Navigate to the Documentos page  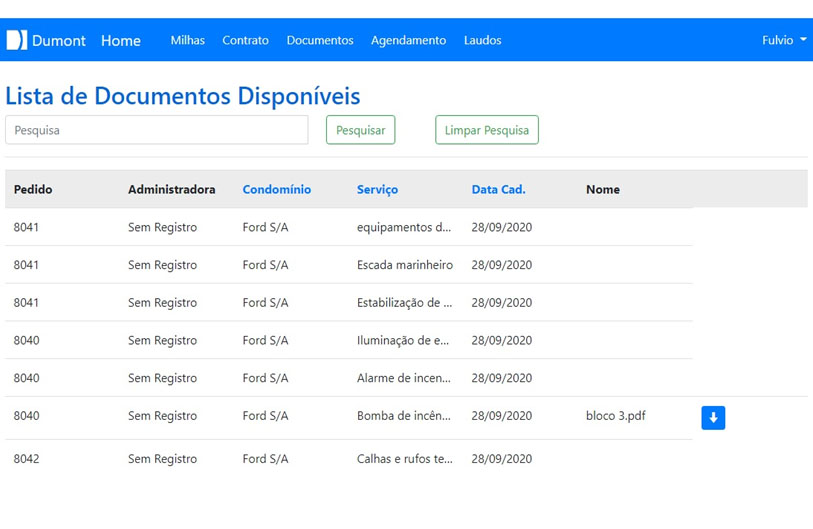320,40
